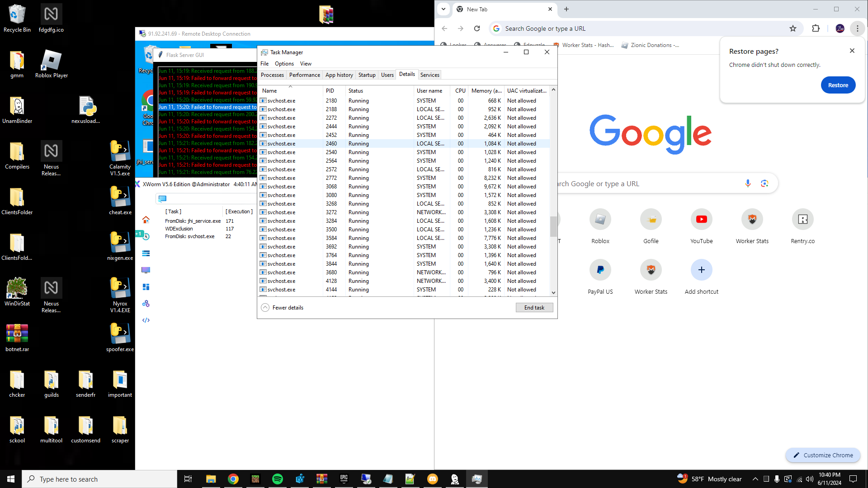Screen dimensions: 868x488
Task: Collapse Task Manager with Fewer details
Action: pyautogui.click(x=283, y=308)
